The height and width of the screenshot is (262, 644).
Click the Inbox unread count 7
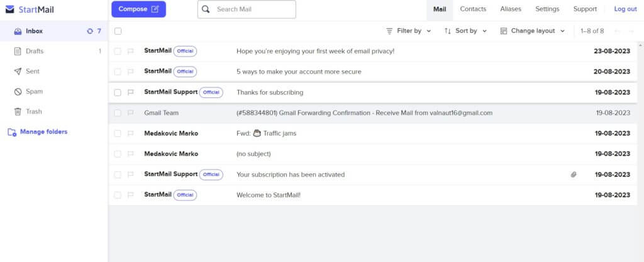coord(99,31)
